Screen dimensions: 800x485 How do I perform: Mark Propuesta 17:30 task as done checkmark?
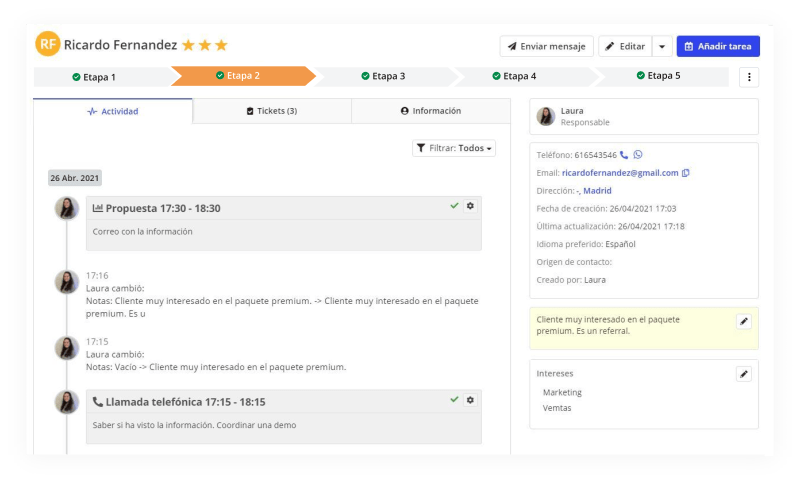(454, 206)
